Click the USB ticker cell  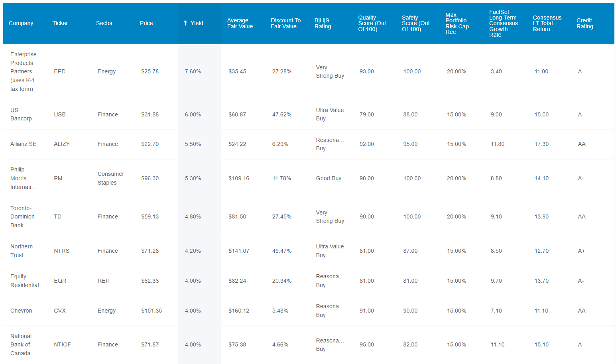(60, 114)
